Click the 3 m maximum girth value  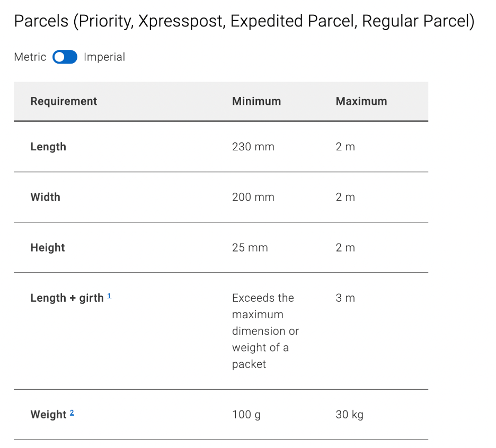pyautogui.click(x=346, y=298)
